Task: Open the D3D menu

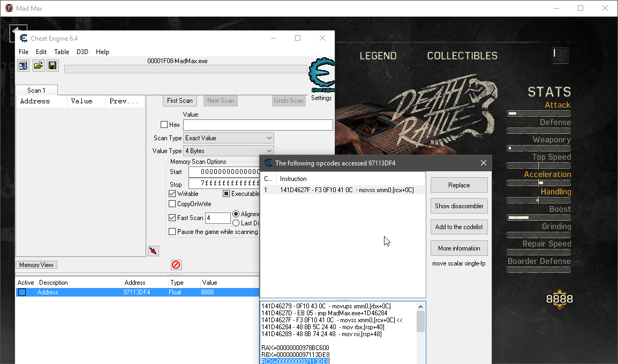Action: 82,52
